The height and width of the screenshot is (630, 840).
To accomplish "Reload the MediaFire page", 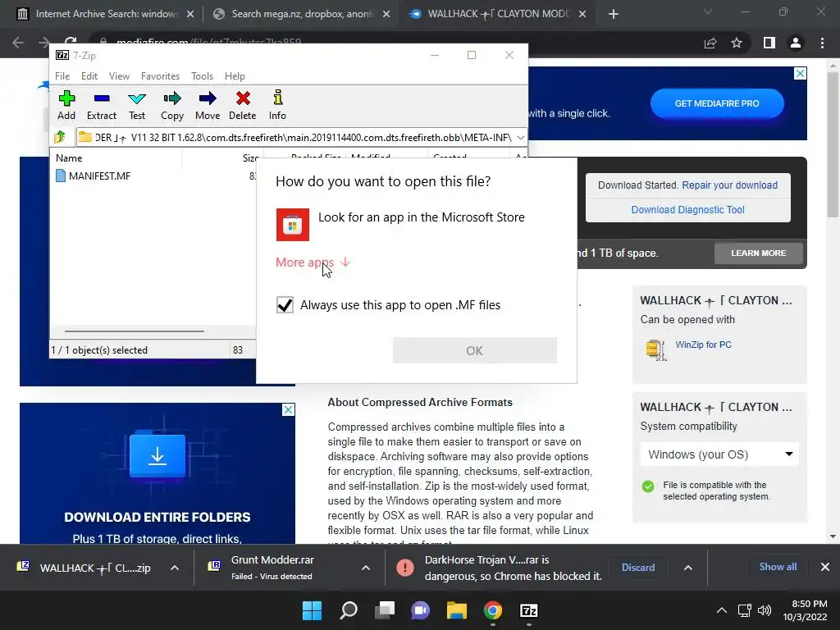I will point(71,43).
